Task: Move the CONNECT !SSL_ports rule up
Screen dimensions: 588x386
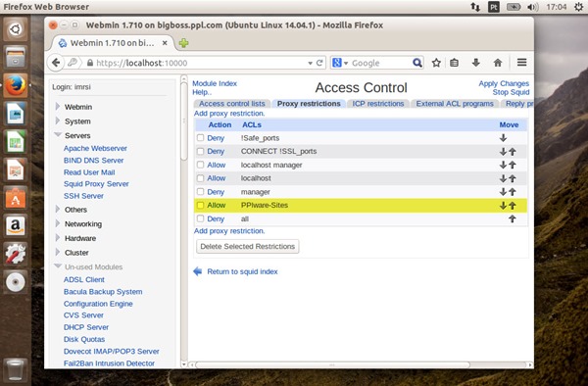Action: (513, 152)
